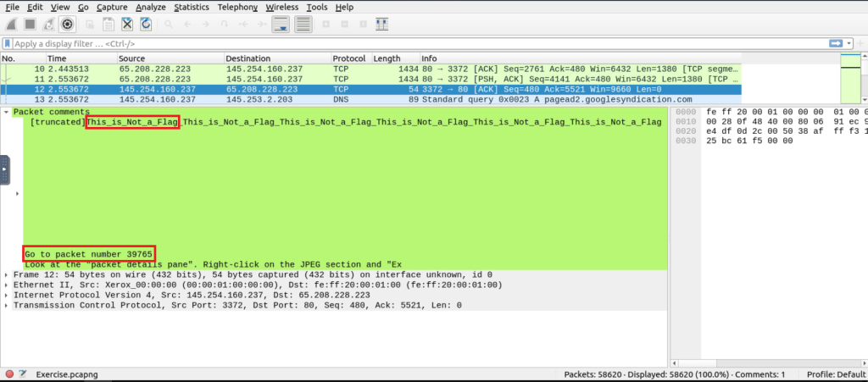Open capture file properties icon in status bar

[25, 374]
